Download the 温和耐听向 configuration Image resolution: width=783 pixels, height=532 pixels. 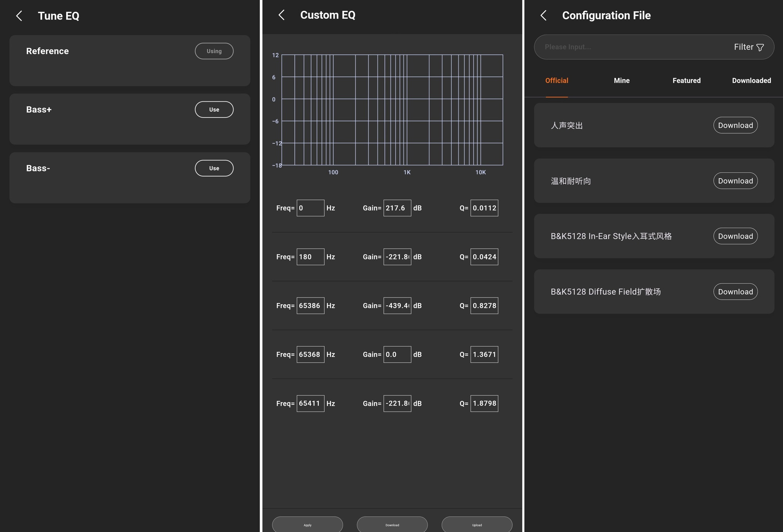(736, 181)
